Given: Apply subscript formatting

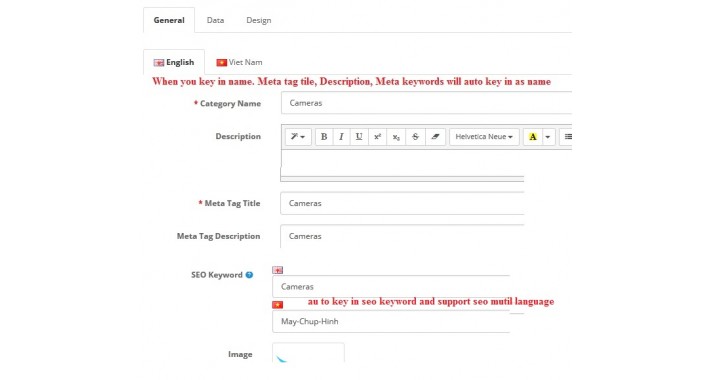Looking at the screenshot, I should tap(396, 136).
